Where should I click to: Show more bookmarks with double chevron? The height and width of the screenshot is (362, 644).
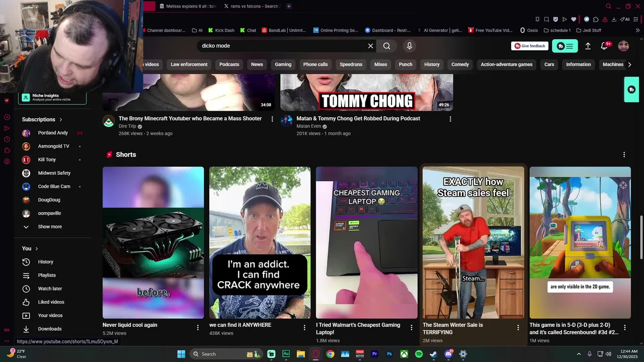coord(638,30)
